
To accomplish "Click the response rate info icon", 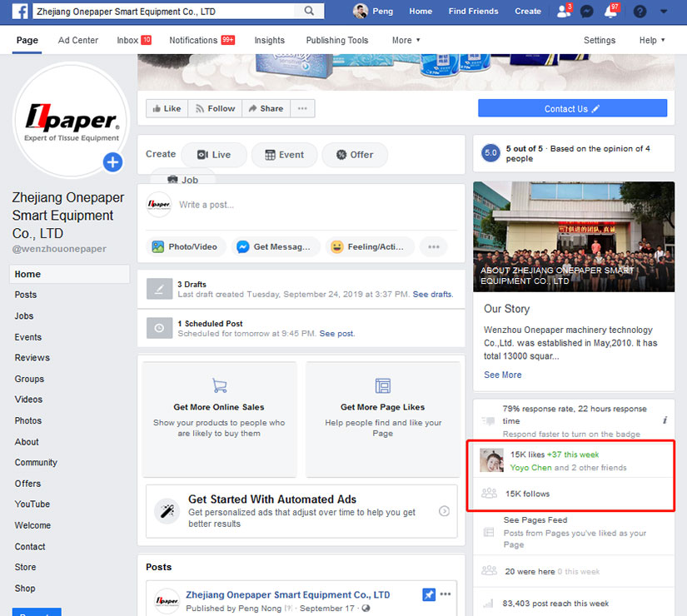I will point(665,420).
